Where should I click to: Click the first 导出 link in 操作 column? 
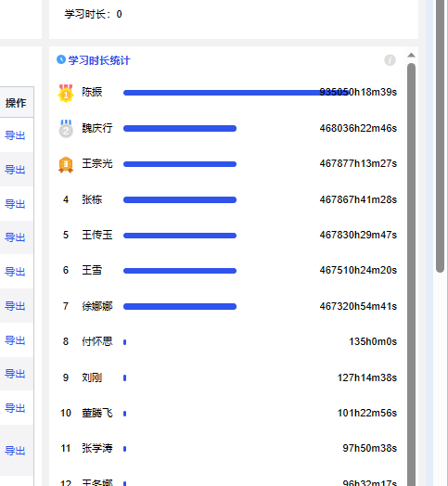(x=15, y=135)
